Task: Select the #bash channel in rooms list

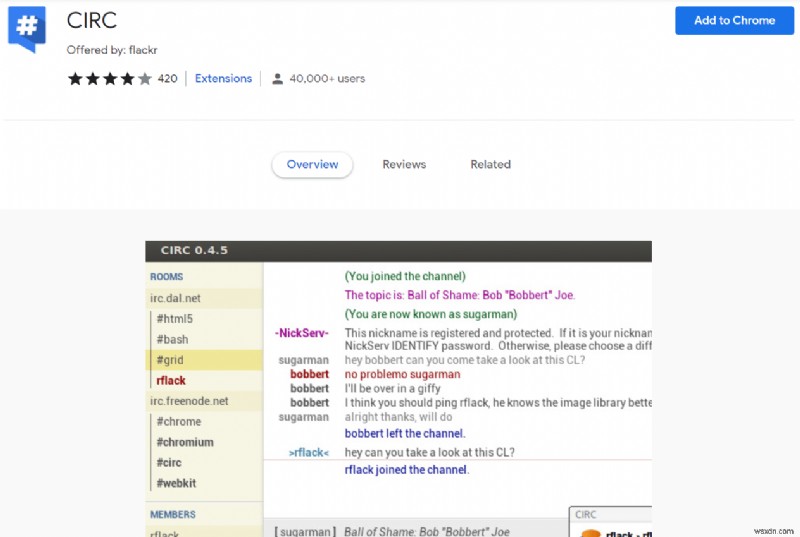Action: click(x=172, y=339)
